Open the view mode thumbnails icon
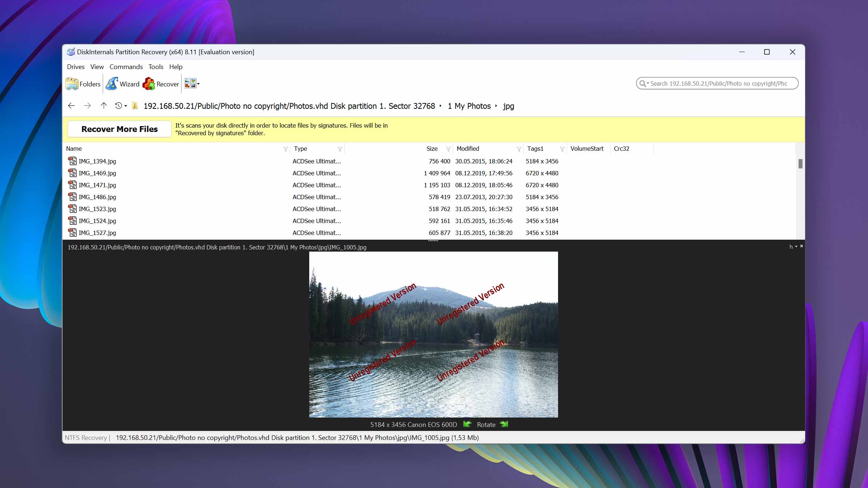The height and width of the screenshot is (488, 868). [x=190, y=84]
